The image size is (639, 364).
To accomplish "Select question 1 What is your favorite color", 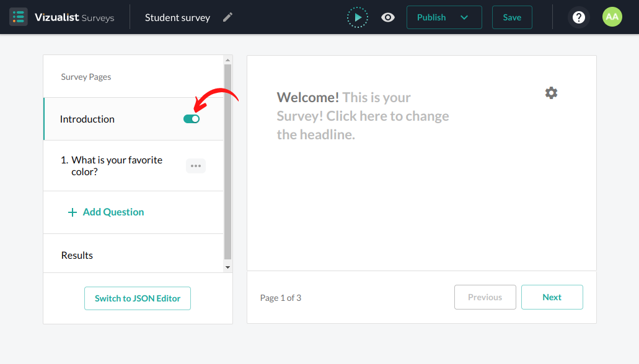I will point(117,166).
